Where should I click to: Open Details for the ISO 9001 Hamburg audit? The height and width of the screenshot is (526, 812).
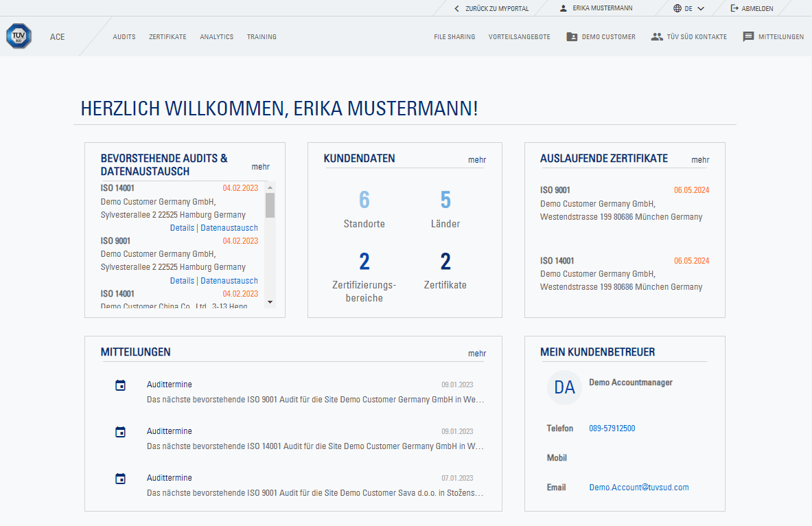[x=183, y=281]
